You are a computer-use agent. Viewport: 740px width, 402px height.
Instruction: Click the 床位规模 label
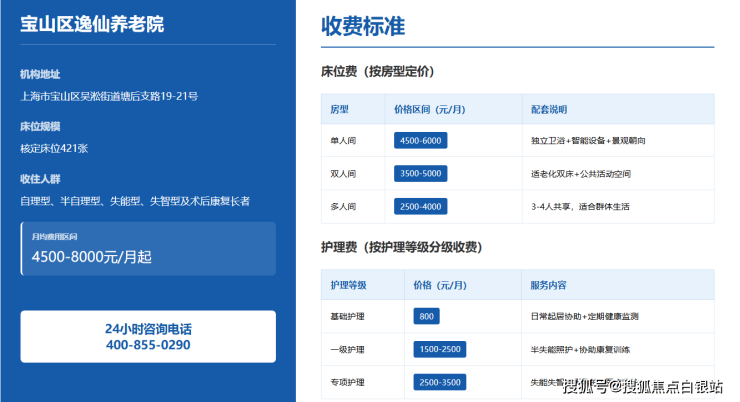pos(40,126)
